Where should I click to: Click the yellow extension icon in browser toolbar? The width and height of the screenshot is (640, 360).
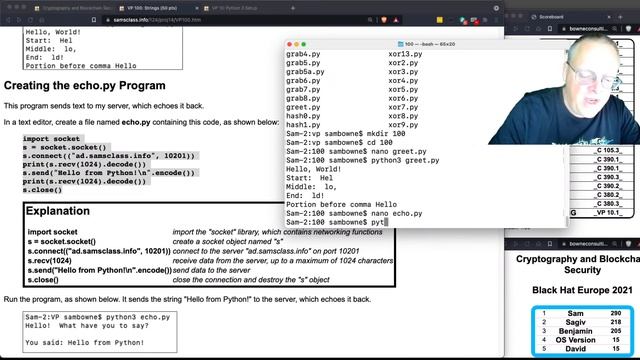click(x=440, y=20)
